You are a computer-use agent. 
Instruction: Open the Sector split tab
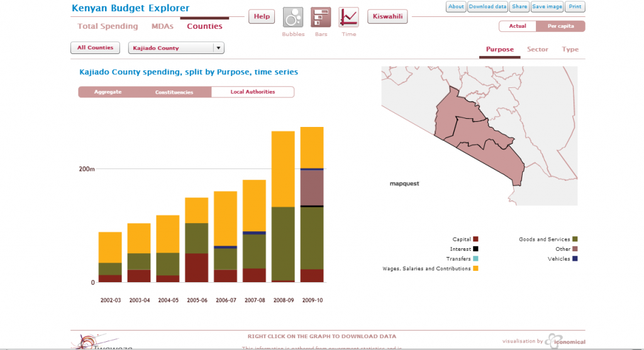tap(538, 49)
